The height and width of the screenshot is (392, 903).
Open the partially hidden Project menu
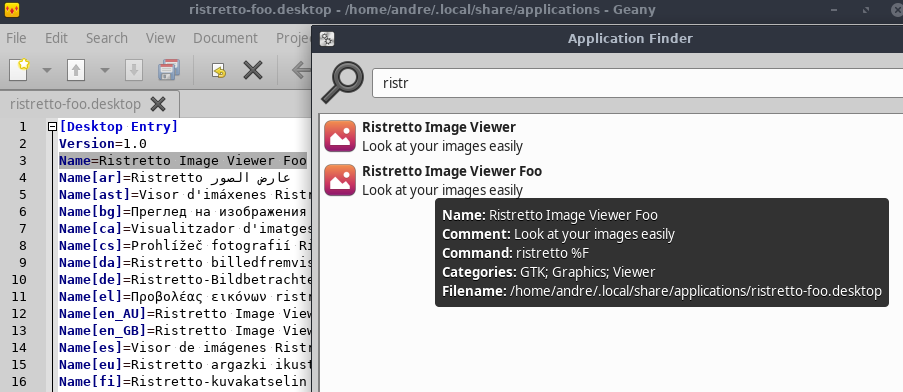(x=293, y=38)
